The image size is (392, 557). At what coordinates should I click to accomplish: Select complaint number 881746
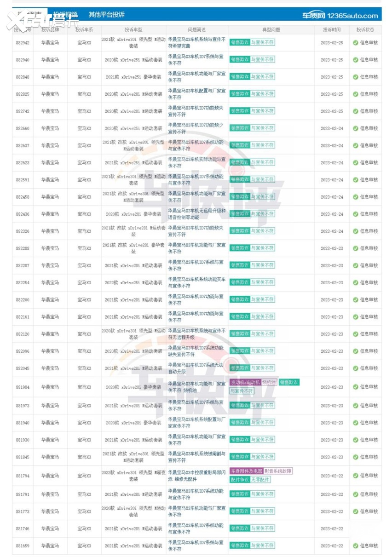click(23, 529)
